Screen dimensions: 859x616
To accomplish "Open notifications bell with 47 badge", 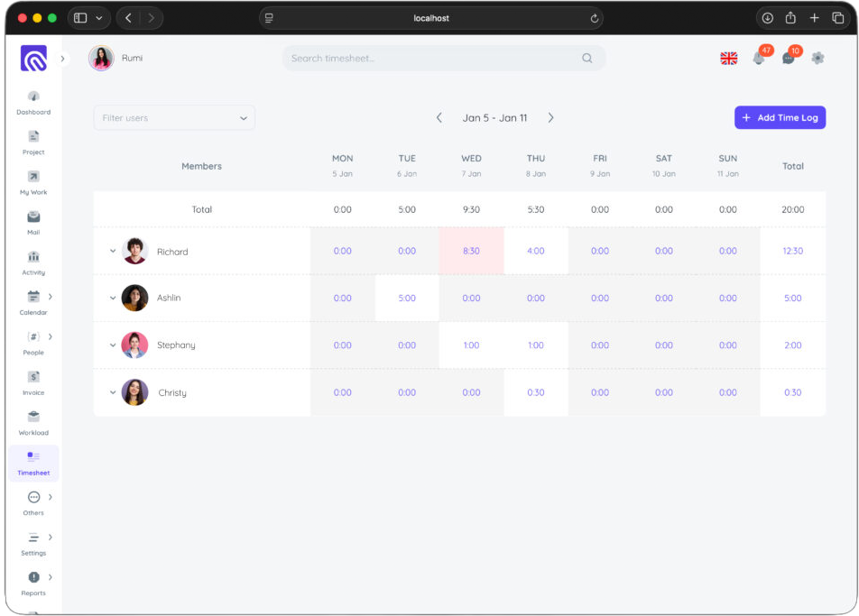I will point(759,58).
